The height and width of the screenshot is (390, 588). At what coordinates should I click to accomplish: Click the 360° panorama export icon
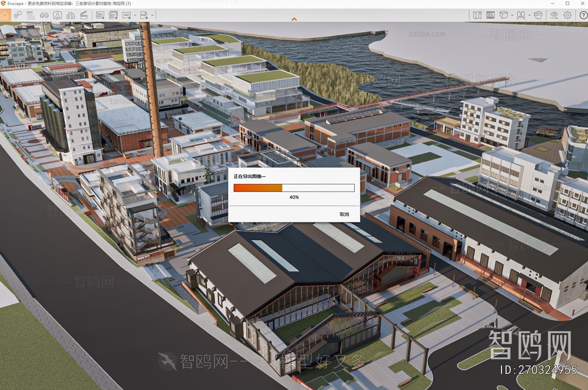coord(127,15)
